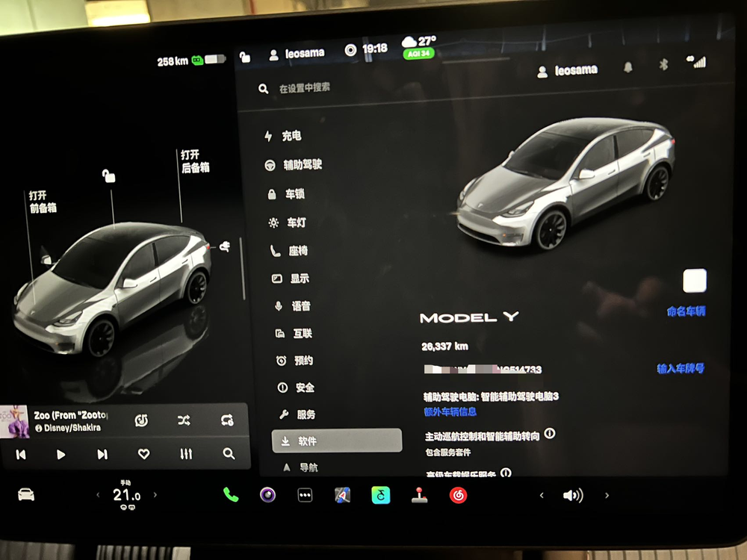Viewport: 747px width, 560px height.
Task: Open the climate panel via 21.0 temperature
Action: [127, 495]
